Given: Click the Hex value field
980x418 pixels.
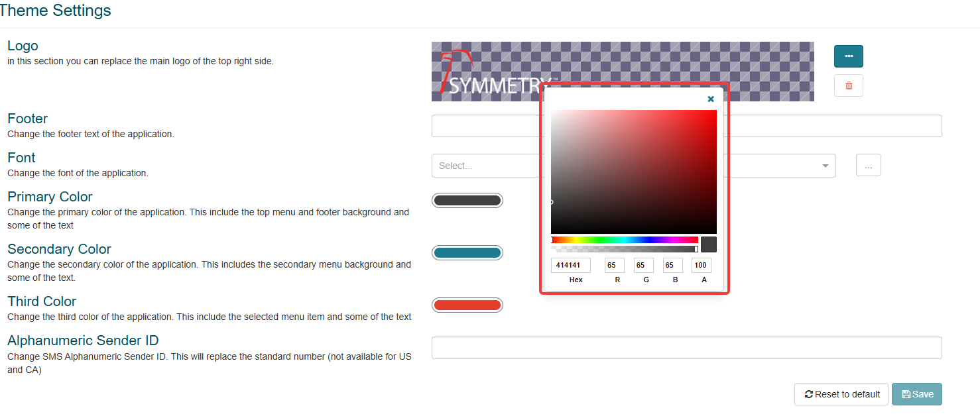Looking at the screenshot, I should [x=571, y=266].
